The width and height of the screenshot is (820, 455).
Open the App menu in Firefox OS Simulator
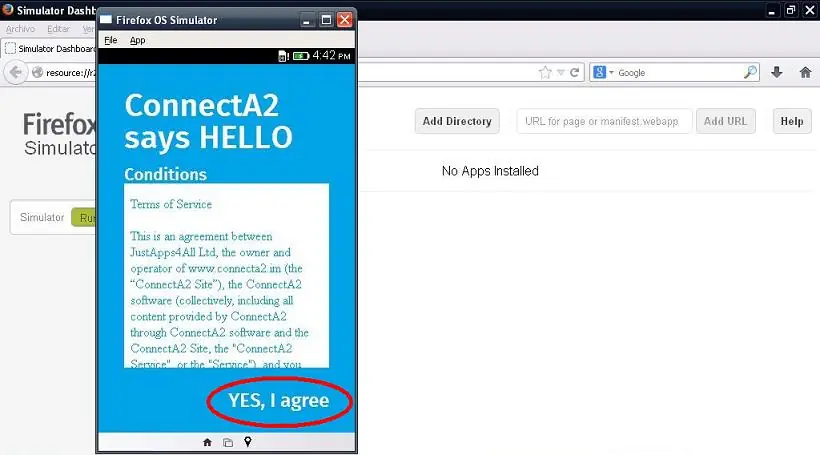coord(138,40)
